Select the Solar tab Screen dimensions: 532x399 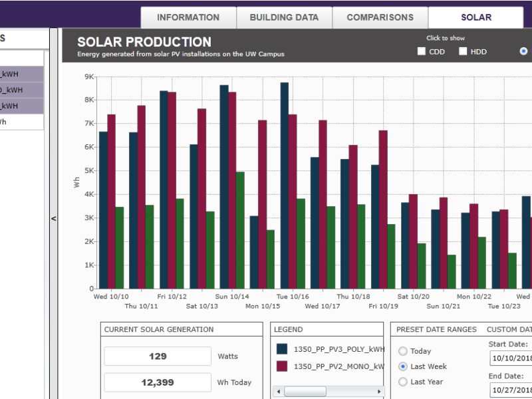[475, 18]
